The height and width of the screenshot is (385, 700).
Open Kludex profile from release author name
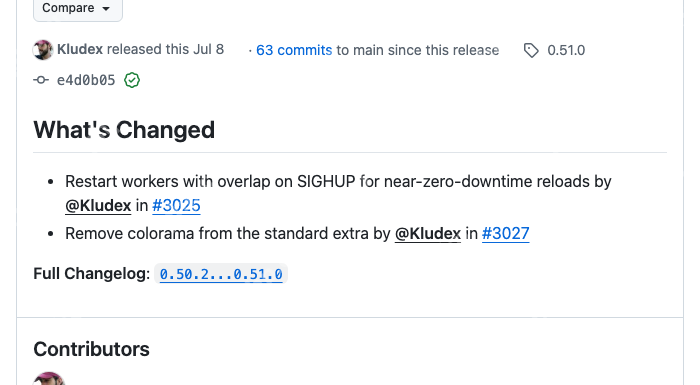click(x=80, y=49)
